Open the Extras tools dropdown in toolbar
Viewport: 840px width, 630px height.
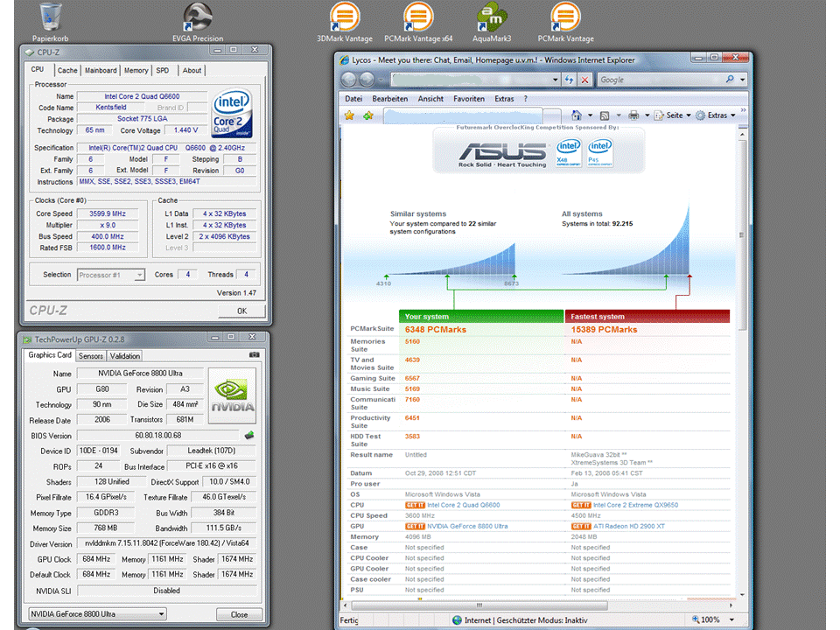click(715, 115)
